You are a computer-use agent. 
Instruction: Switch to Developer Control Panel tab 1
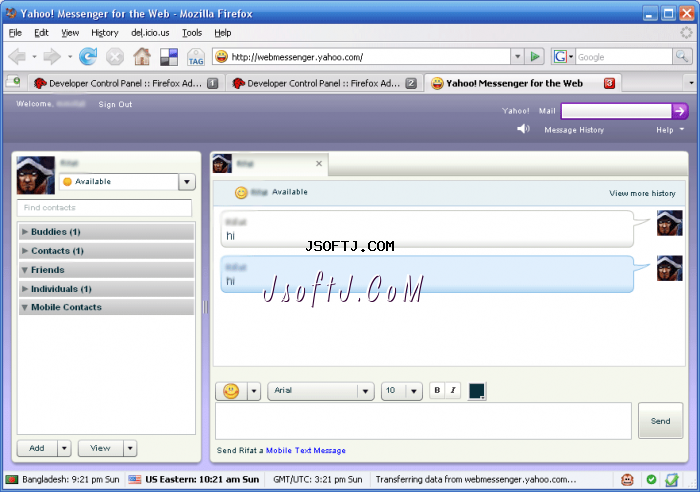click(125, 83)
